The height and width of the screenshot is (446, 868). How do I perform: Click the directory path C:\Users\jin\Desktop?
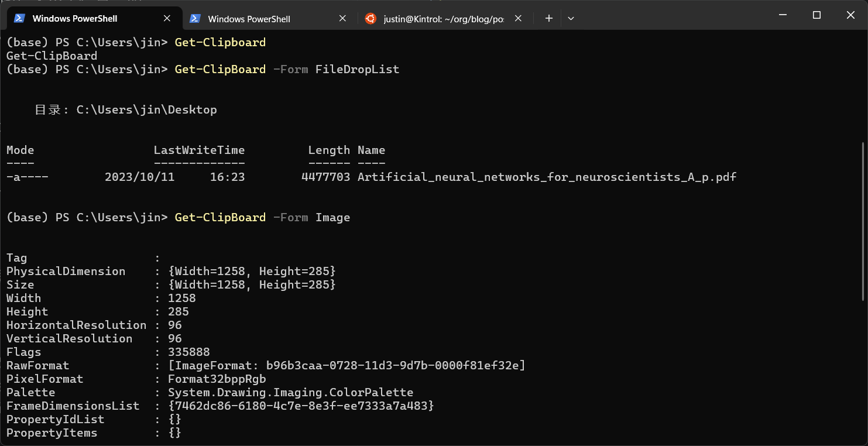(x=146, y=110)
